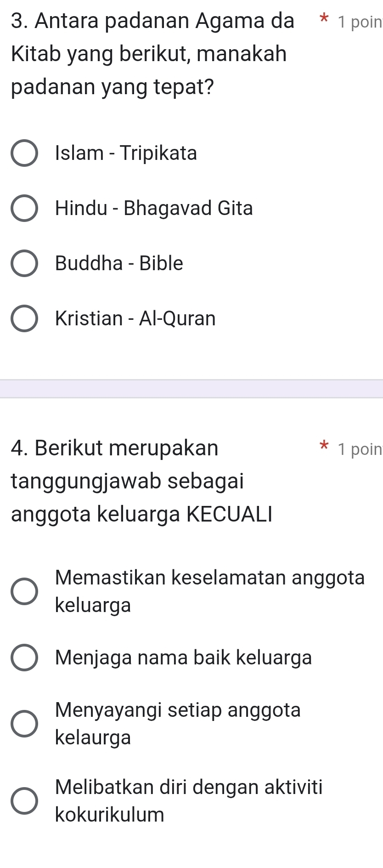Image resolution: width=383 pixels, height=868 pixels.
Task: Click the 'Menyayangi setiap anggota kelaurga' text
Action: [x=178, y=724]
